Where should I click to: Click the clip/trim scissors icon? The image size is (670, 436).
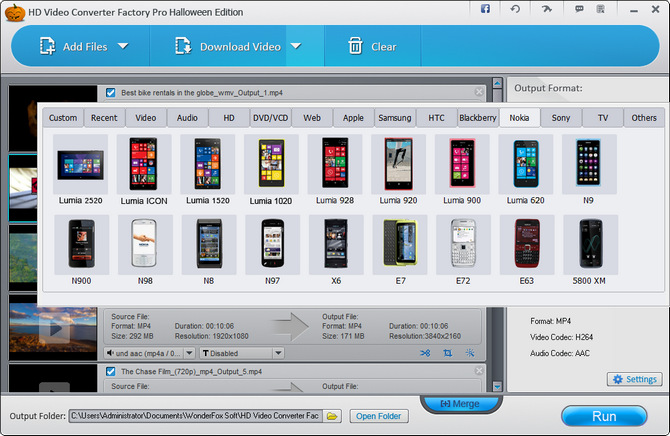(x=425, y=353)
